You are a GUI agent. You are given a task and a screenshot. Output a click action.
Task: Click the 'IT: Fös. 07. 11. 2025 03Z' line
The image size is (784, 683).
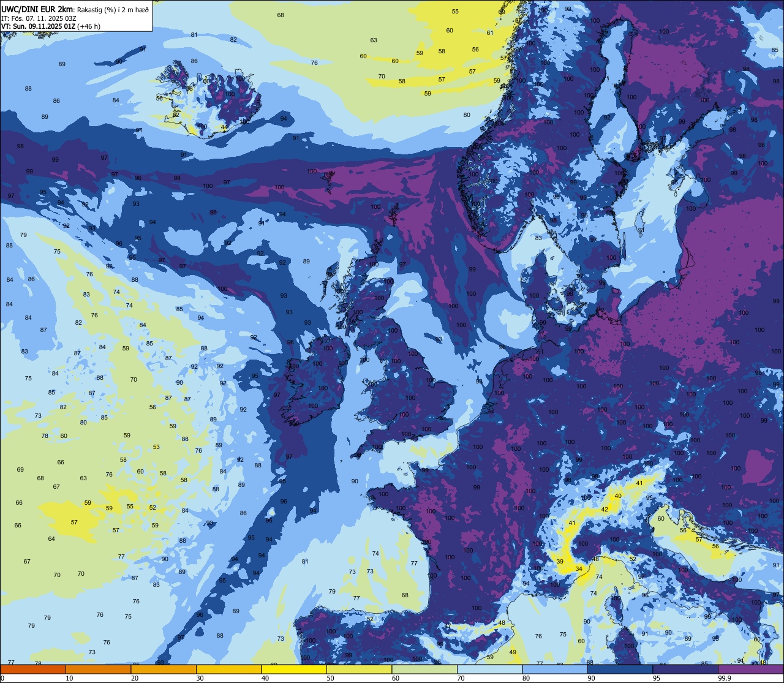(39, 18)
